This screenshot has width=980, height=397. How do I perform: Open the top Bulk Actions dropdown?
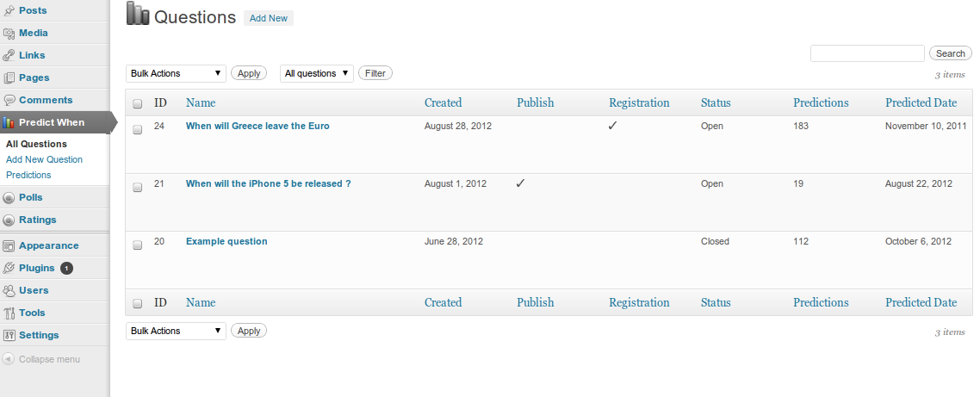click(176, 73)
